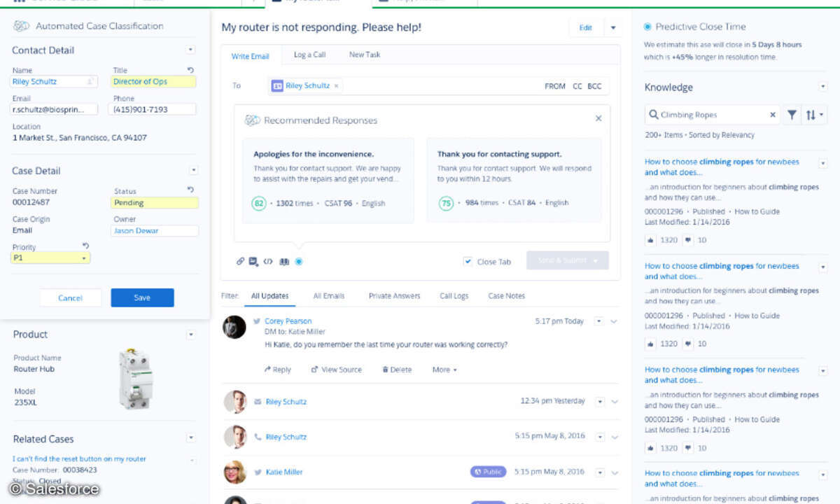Image resolution: width=840 pixels, height=504 pixels.
Task: Uncheck the Close Tab checkbox
Action: pyautogui.click(x=468, y=261)
